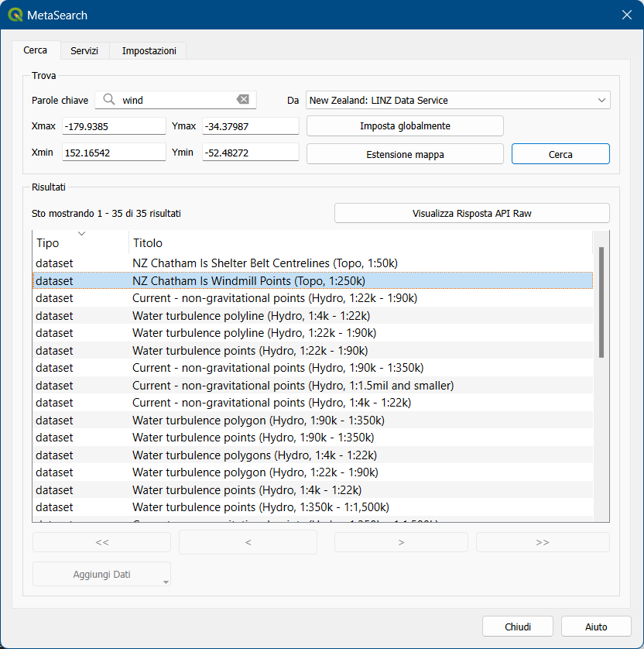This screenshot has height=649, width=644.
Task: Go to next results page button
Action: [x=401, y=542]
